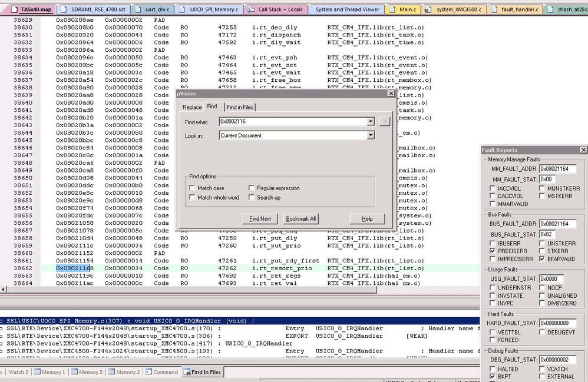Toggle the UNSTKERR checkbox
Viewport: 588px width, 382px height.
[x=542, y=243]
